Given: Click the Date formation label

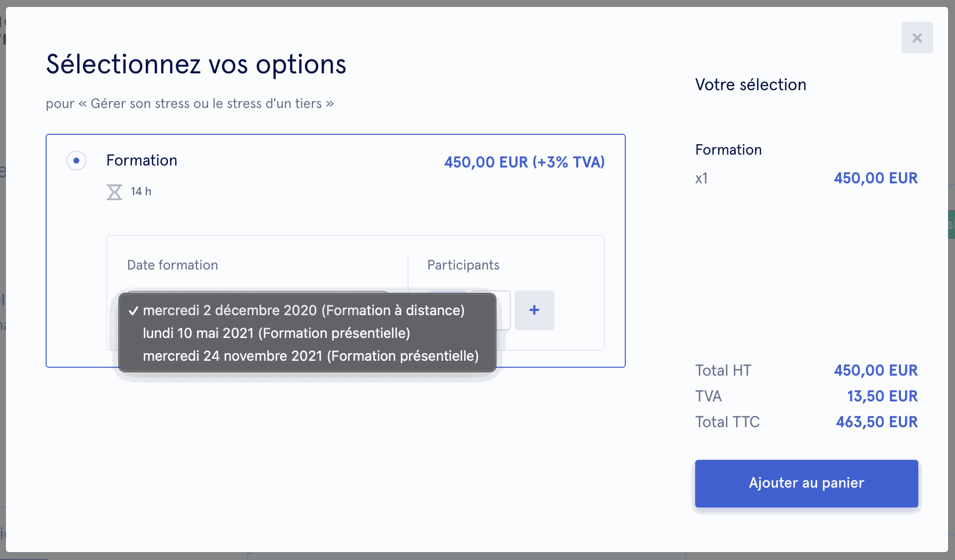Looking at the screenshot, I should pyautogui.click(x=173, y=265).
